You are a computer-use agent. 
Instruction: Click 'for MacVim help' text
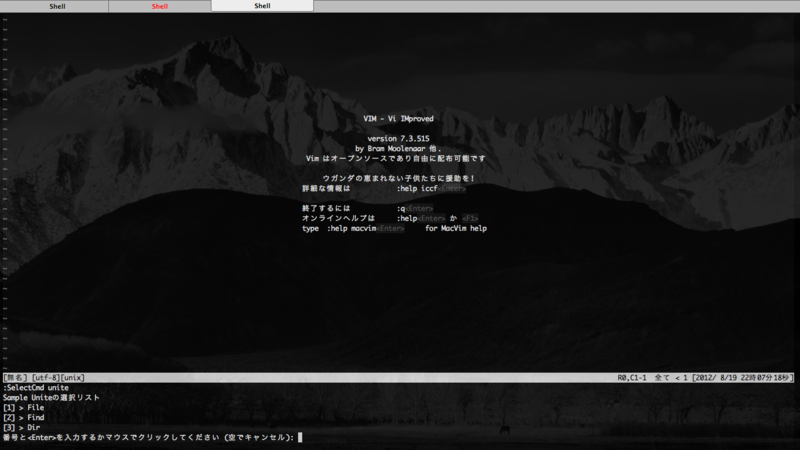456,229
